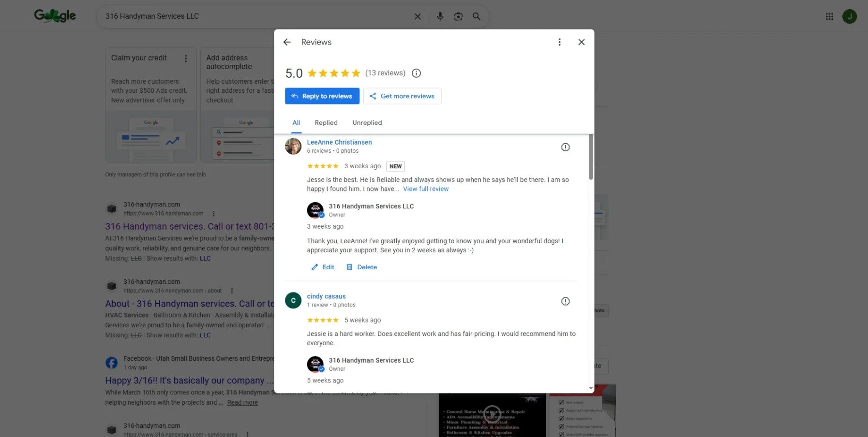Click cindy casaus avatar circle
The height and width of the screenshot is (437, 868).
click(x=293, y=300)
